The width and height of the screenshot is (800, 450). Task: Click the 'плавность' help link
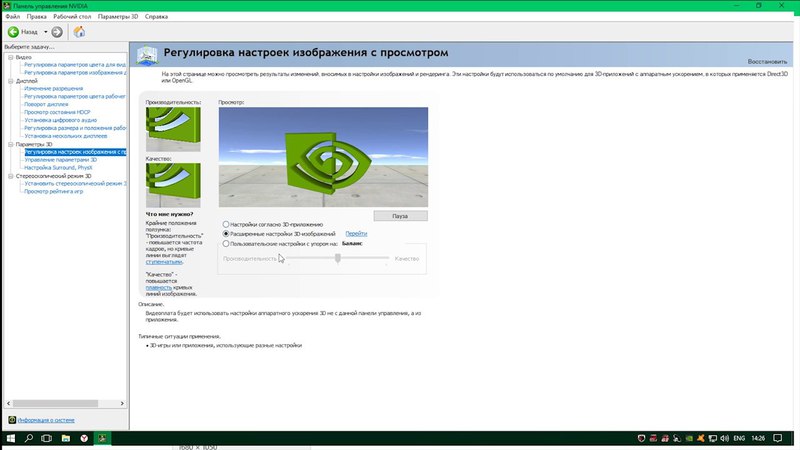pos(158,287)
